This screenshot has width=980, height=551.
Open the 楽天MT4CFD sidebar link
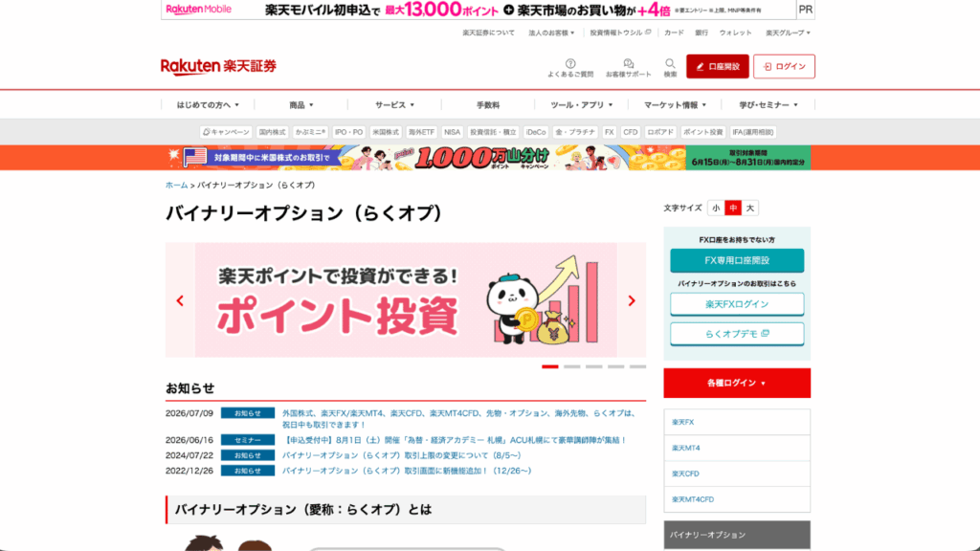737,499
